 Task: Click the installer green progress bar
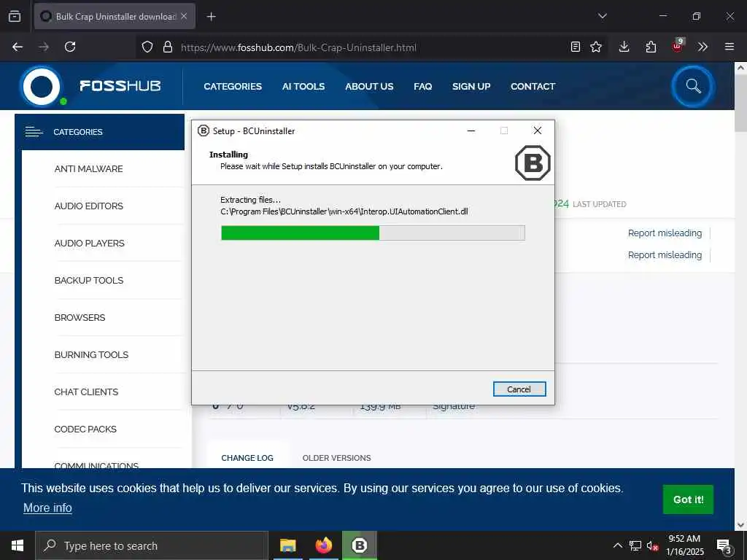(x=373, y=233)
